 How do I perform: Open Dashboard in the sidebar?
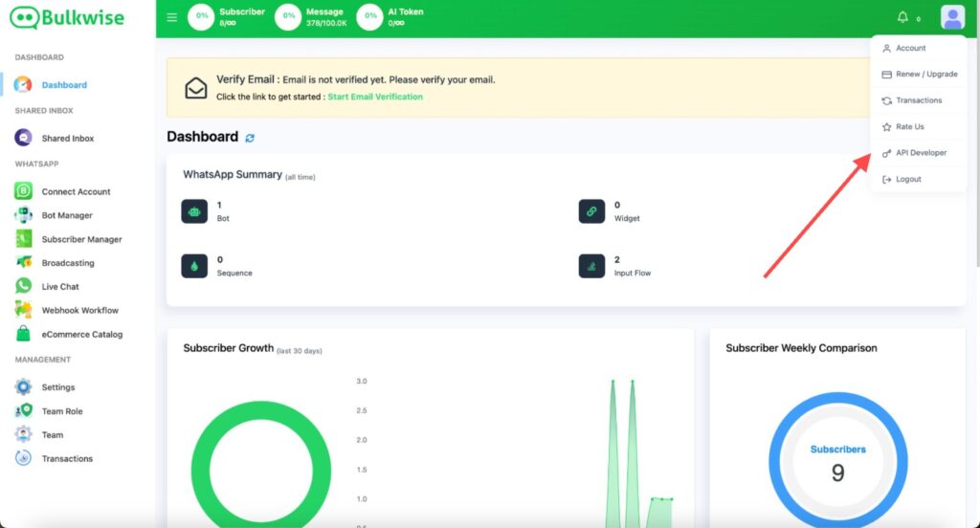coord(64,85)
